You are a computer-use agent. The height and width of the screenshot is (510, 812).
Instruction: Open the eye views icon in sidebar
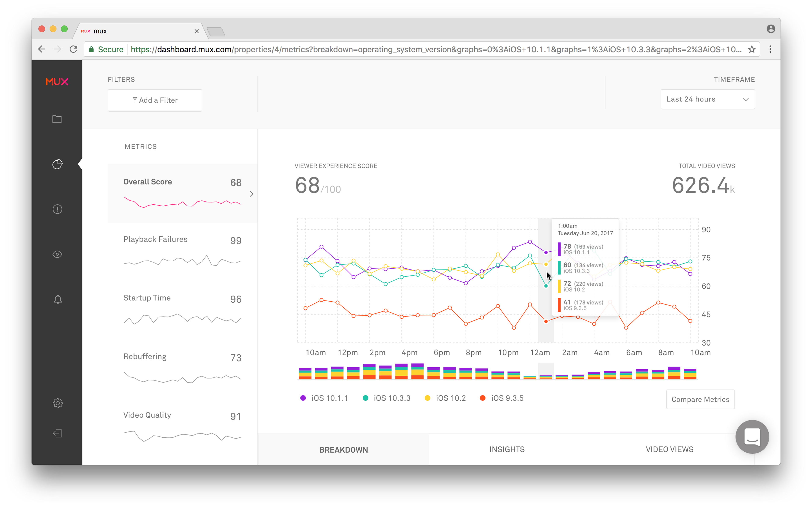pyautogui.click(x=57, y=254)
